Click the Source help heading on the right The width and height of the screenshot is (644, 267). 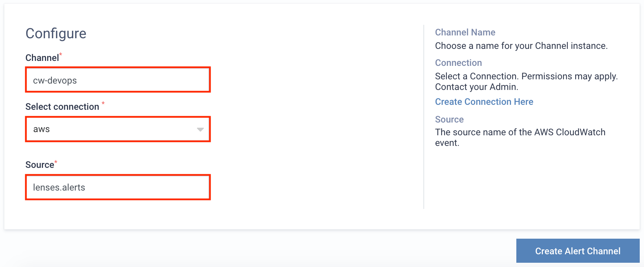coord(449,119)
